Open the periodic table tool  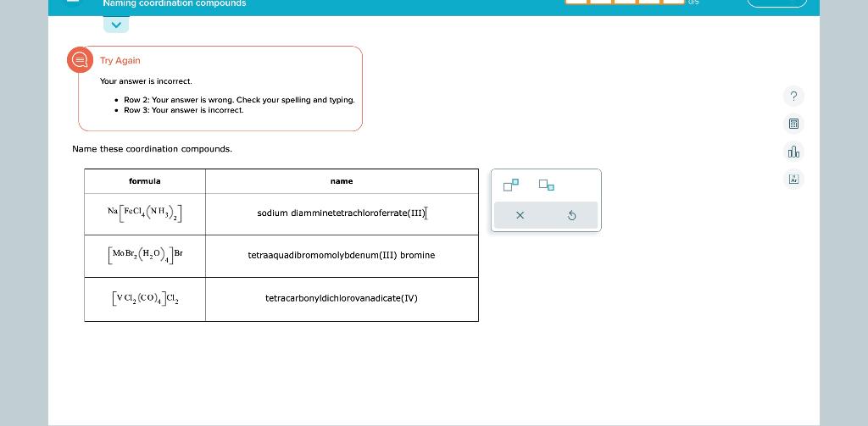[x=793, y=180]
